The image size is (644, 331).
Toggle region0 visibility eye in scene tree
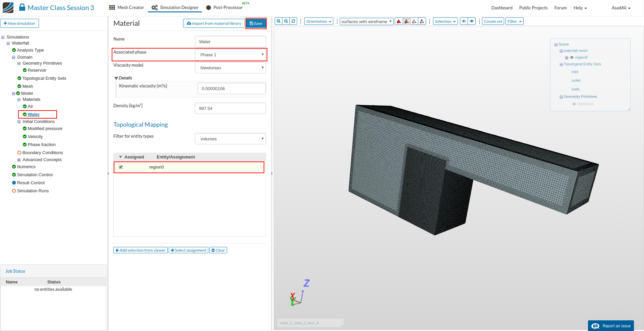point(572,58)
